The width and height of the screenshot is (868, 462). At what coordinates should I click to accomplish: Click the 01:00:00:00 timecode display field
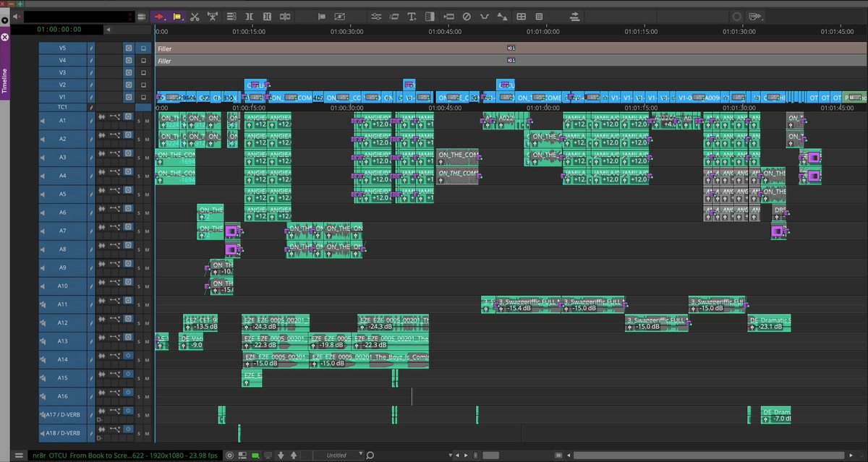coord(59,30)
